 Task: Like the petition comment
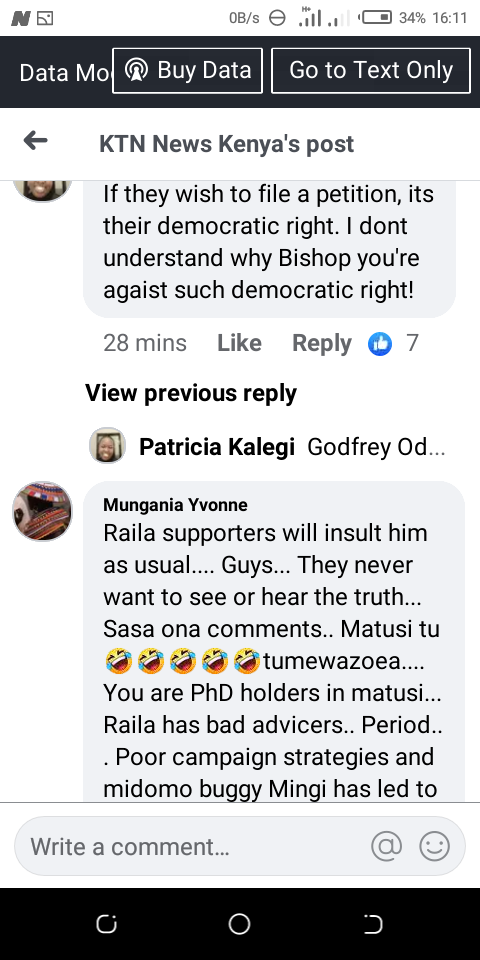click(239, 343)
